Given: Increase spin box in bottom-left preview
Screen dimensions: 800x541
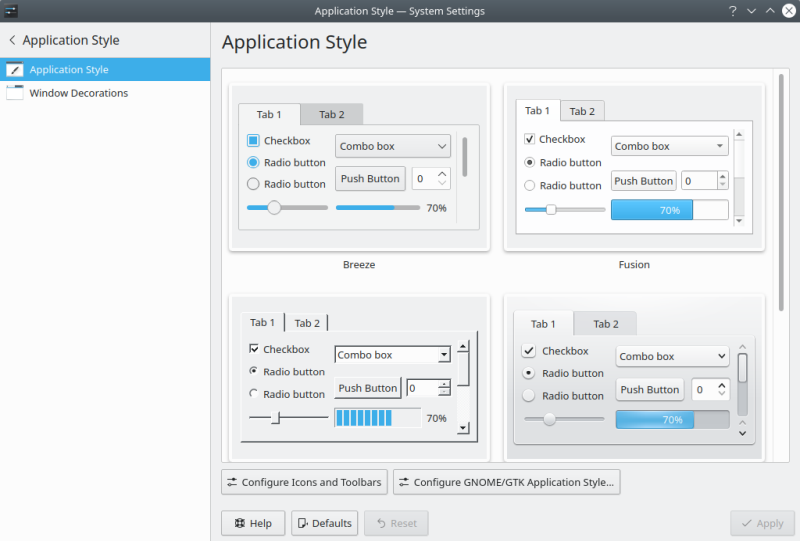Looking at the screenshot, I should tap(444, 384).
